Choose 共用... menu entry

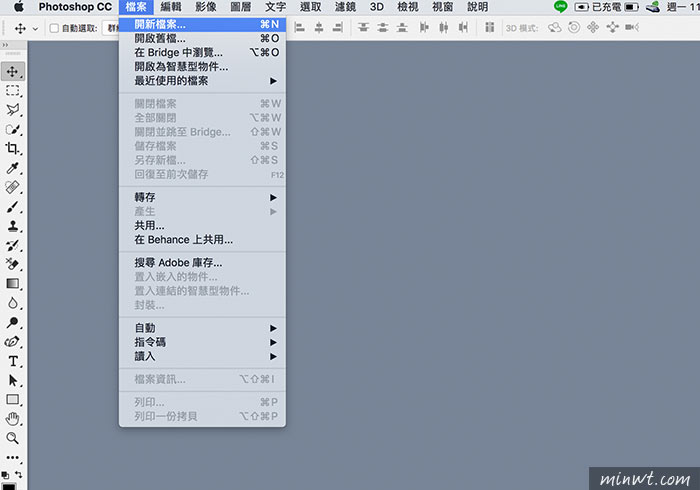[x=202, y=225]
